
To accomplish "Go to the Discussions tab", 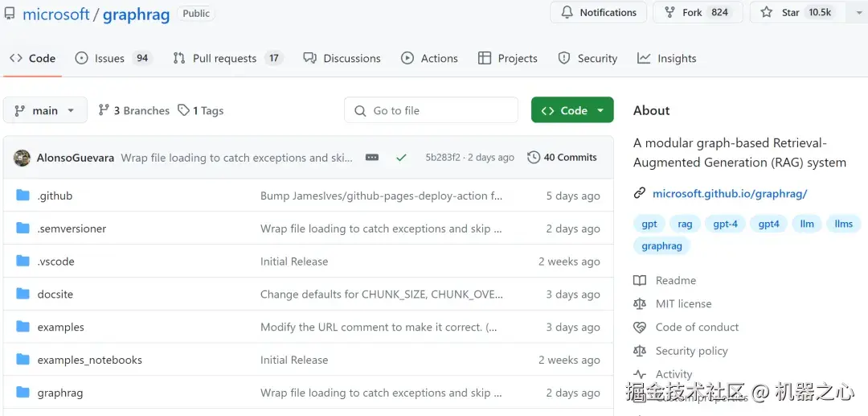I will point(342,58).
